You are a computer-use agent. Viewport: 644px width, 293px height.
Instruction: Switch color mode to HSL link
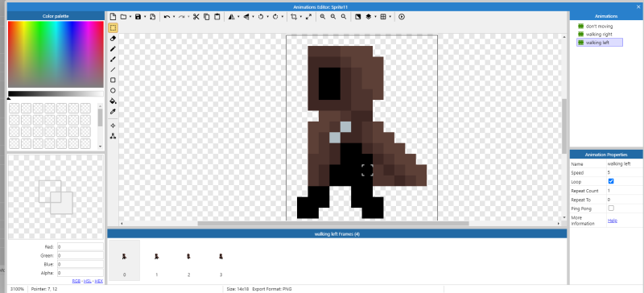click(88, 281)
